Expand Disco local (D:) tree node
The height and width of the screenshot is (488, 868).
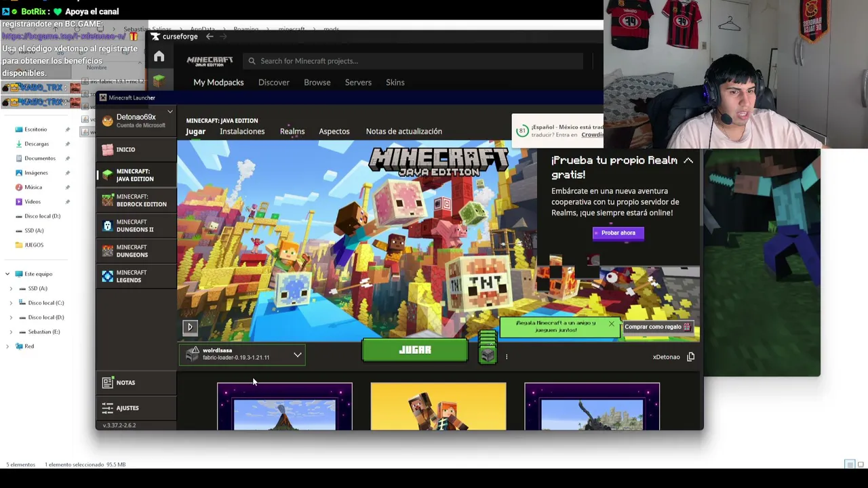coord(11,317)
